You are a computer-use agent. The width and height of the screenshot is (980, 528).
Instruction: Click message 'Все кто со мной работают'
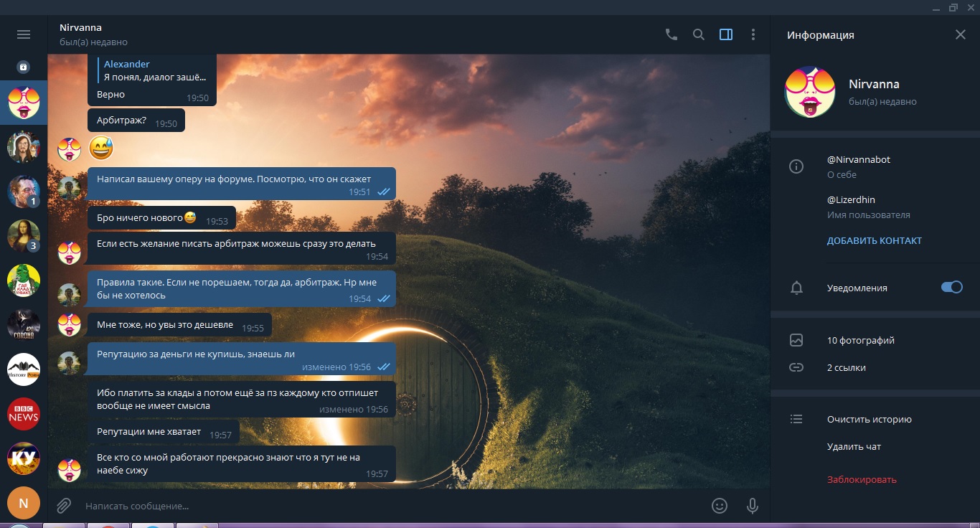[x=242, y=463]
